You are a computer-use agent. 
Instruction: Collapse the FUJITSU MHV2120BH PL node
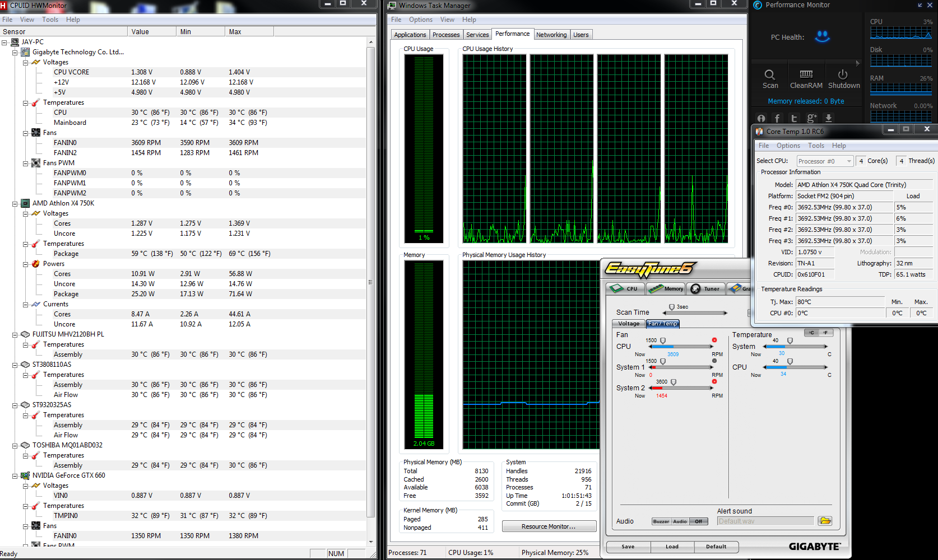pos(15,335)
